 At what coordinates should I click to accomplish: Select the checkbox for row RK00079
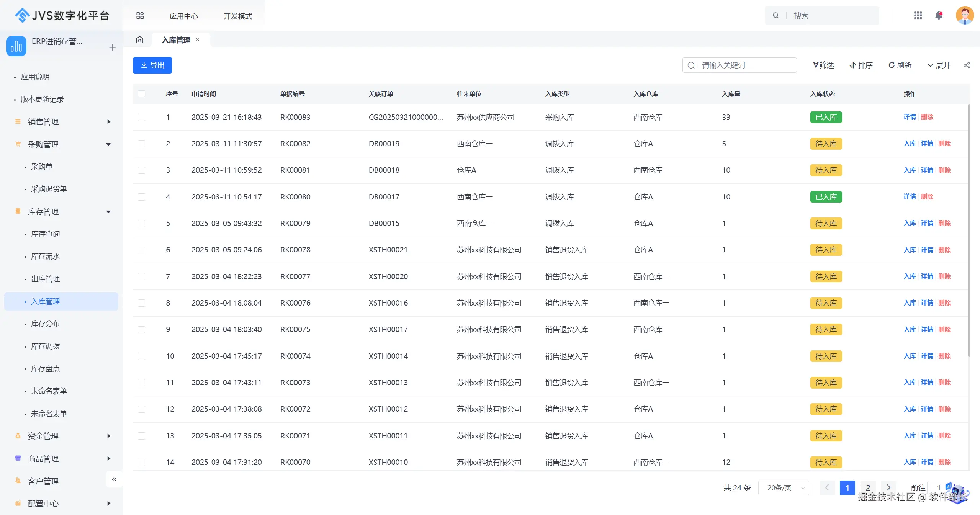coord(142,223)
